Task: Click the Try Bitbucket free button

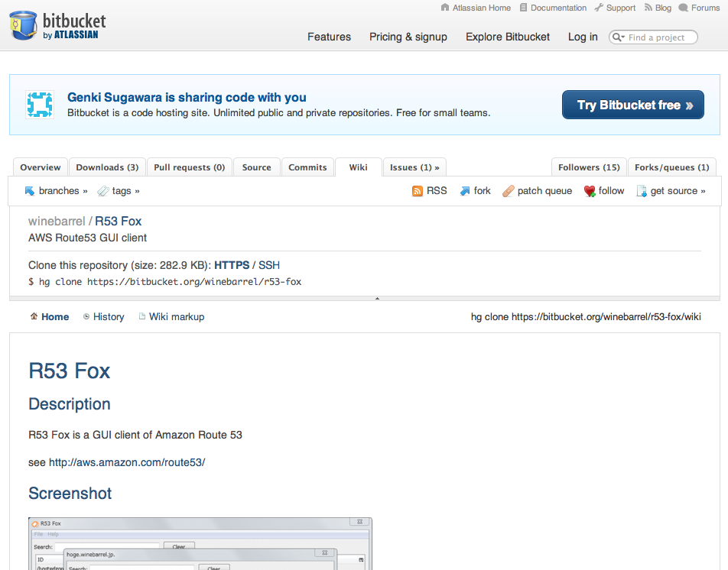Action: [x=632, y=105]
